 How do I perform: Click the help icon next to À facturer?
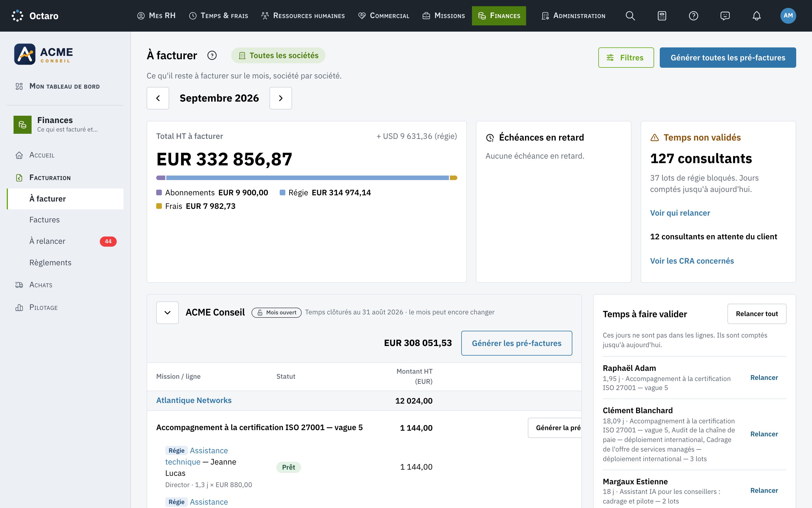tap(212, 55)
